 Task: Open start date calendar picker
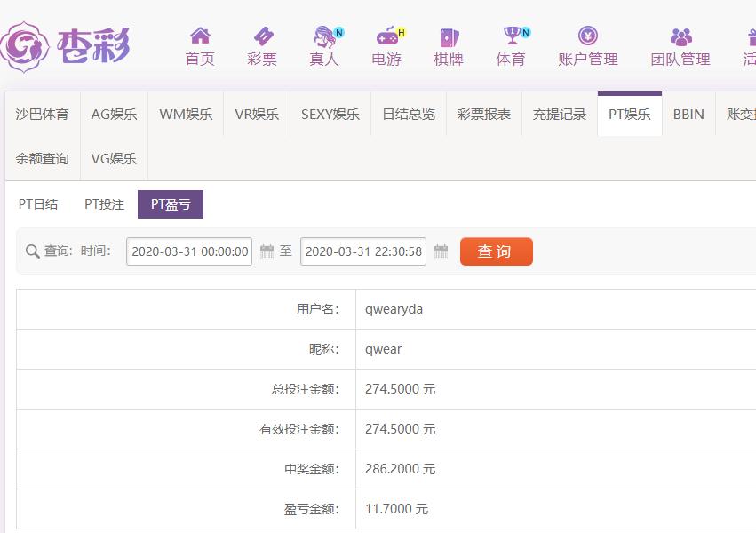click(267, 252)
